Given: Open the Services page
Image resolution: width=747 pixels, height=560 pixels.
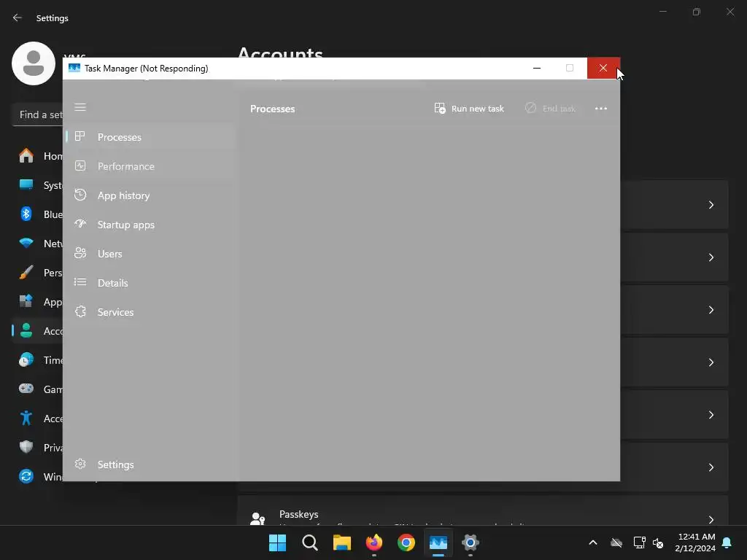Looking at the screenshot, I should pos(150,312).
